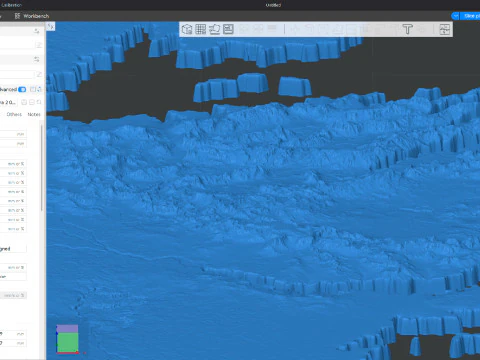
Task: Open the dropdown arrow beside Slice plate
Action: click(455, 16)
